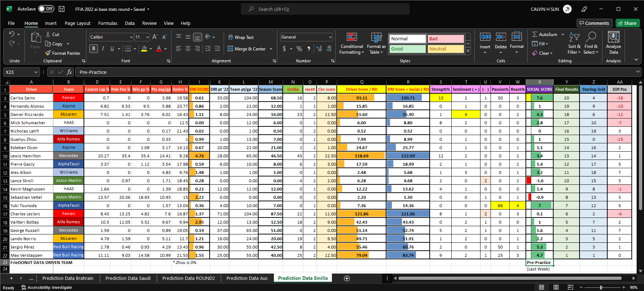The height and width of the screenshot is (291, 644).
Task: Click Increase Decimal icon
Action: point(319,48)
